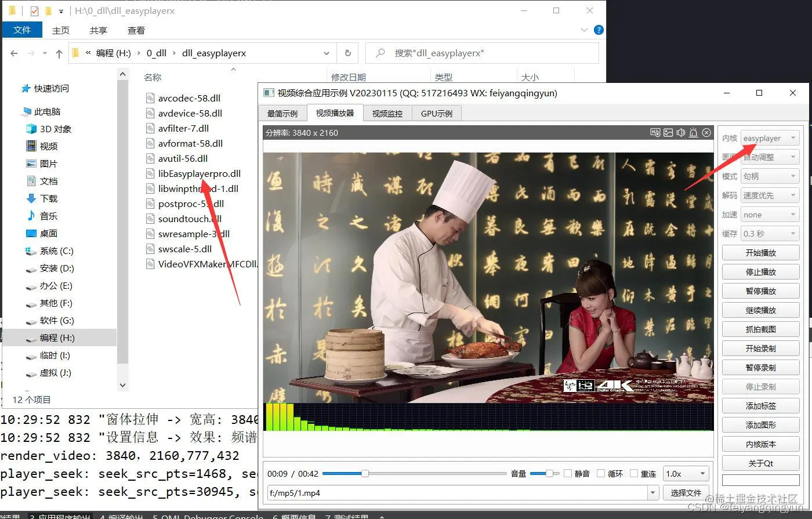The image size is (812, 519).
Task: Click the back navigation arrow in File Explorer
Action: (x=14, y=53)
